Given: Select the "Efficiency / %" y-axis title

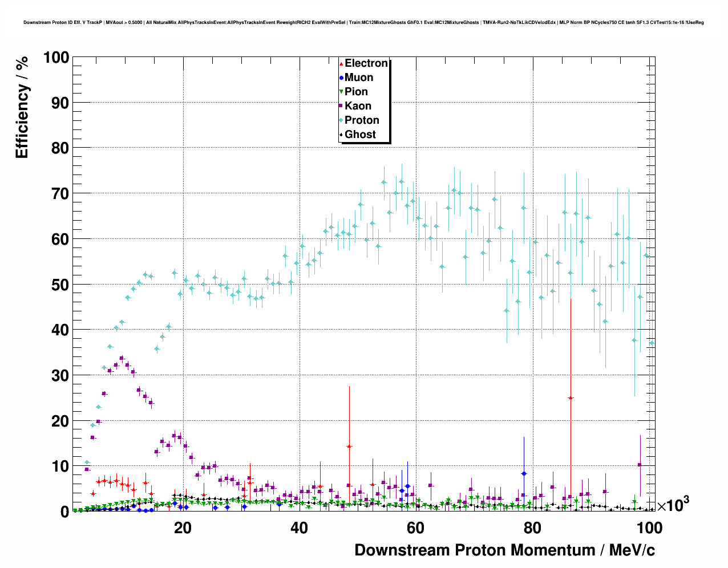Looking at the screenshot, I should [x=22, y=108].
